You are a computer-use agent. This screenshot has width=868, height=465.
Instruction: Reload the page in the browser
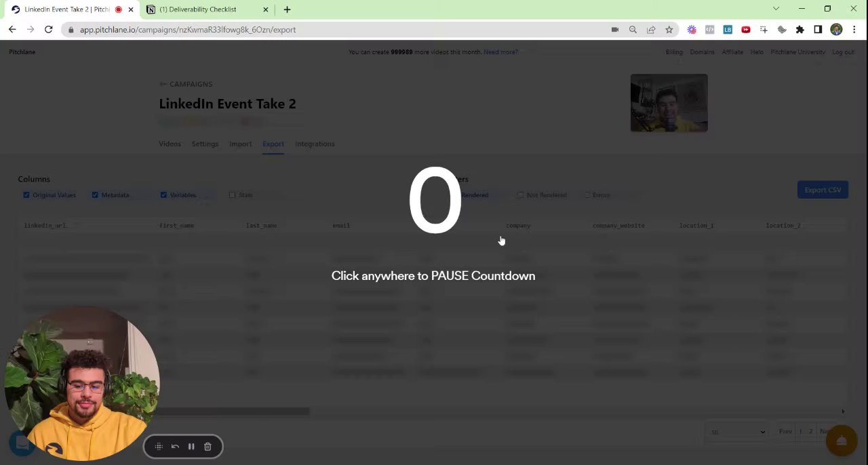48,30
